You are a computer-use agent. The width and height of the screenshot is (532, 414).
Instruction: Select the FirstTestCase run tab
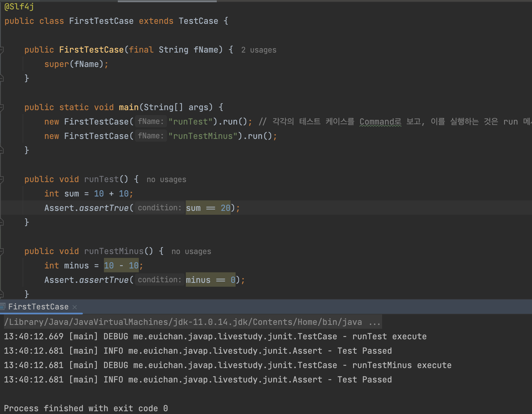tap(38, 307)
